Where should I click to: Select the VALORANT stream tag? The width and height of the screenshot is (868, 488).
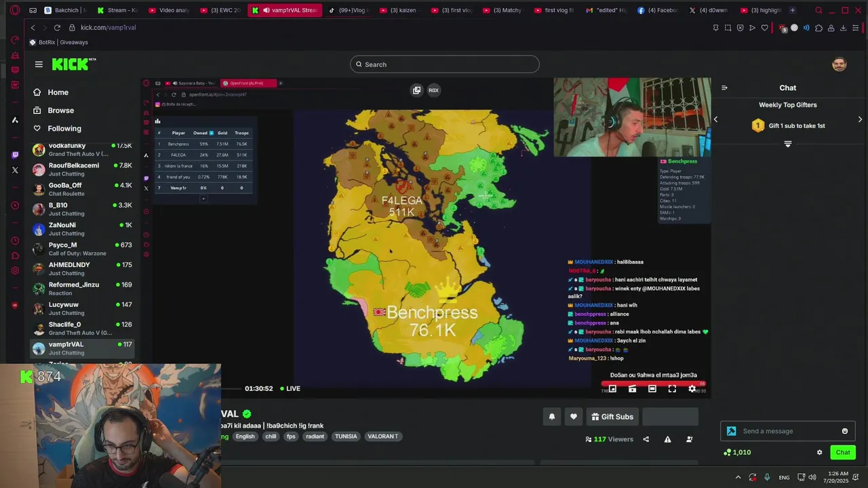382,436
